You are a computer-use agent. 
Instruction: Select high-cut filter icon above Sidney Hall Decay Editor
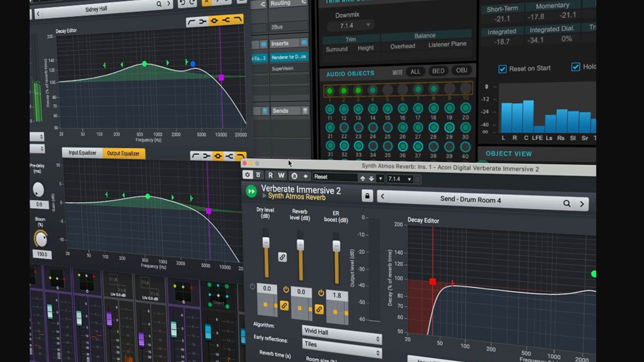[237, 19]
